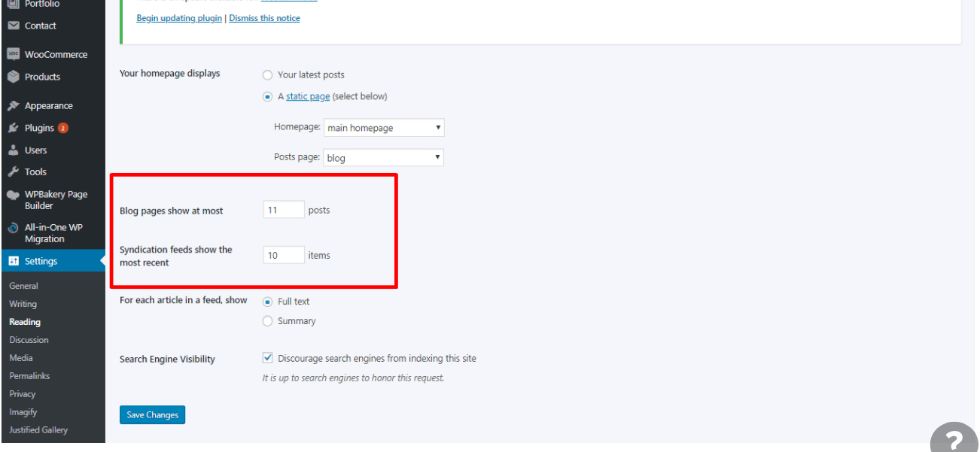The width and height of the screenshot is (980, 452).
Task: Go to Privacy settings submenu
Action: coord(23,394)
